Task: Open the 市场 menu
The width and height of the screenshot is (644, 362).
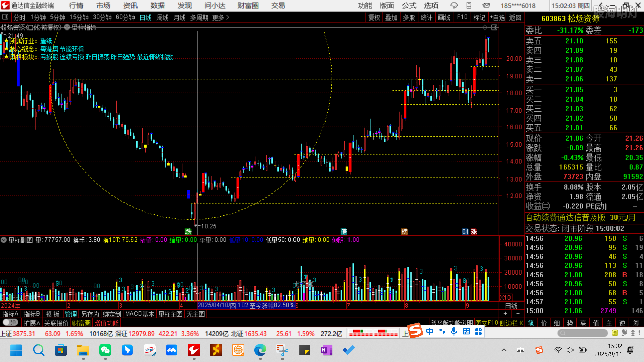Action: [x=103, y=5]
